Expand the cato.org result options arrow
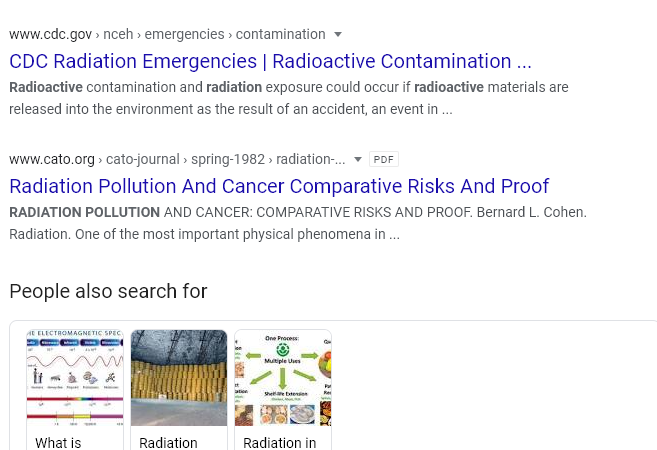Screen dimensions: 657x450 357,159
